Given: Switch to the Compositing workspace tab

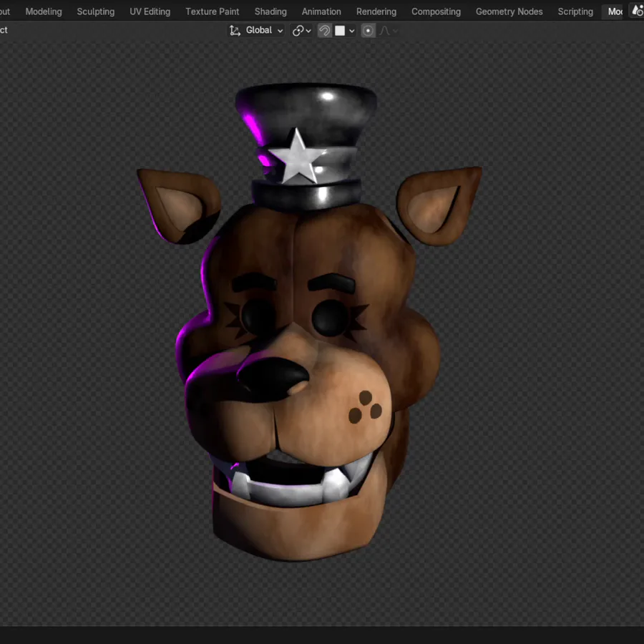Looking at the screenshot, I should pyautogui.click(x=436, y=11).
